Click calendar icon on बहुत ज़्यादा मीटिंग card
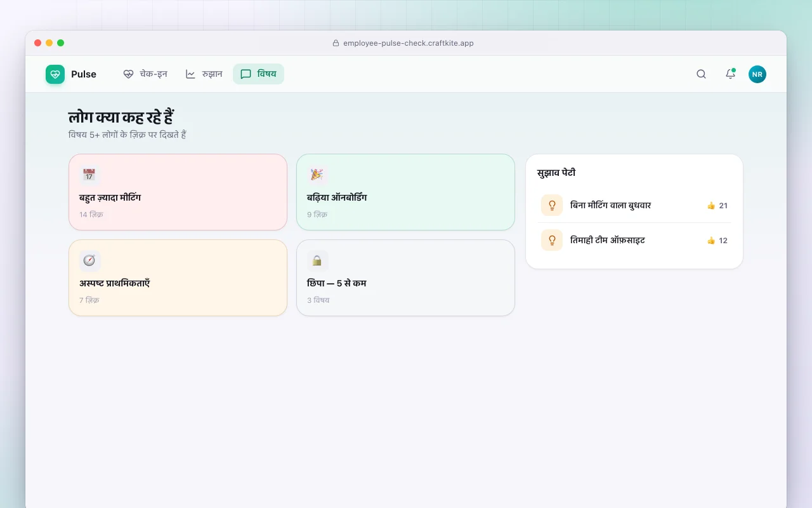This screenshot has height=508, width=812. [x=89, y=175]
